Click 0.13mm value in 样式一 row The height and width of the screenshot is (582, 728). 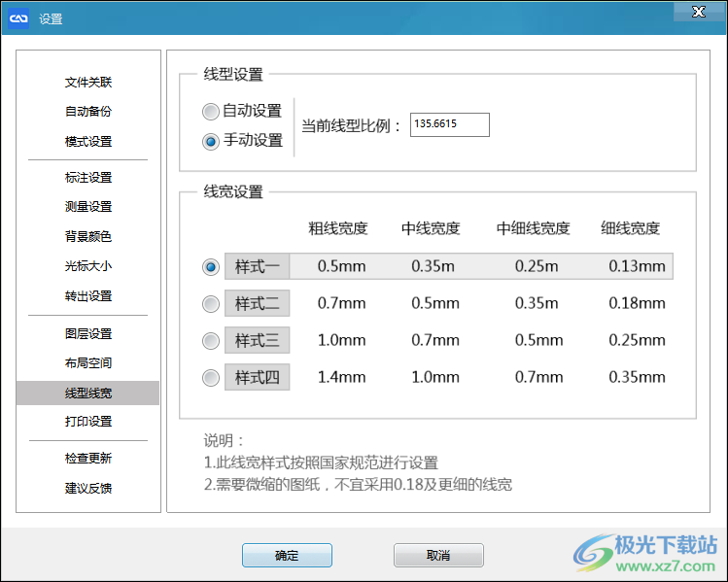pos(637,266)
